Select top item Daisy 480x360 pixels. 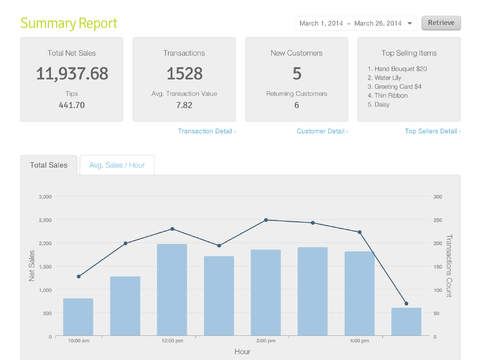point(378,104)
